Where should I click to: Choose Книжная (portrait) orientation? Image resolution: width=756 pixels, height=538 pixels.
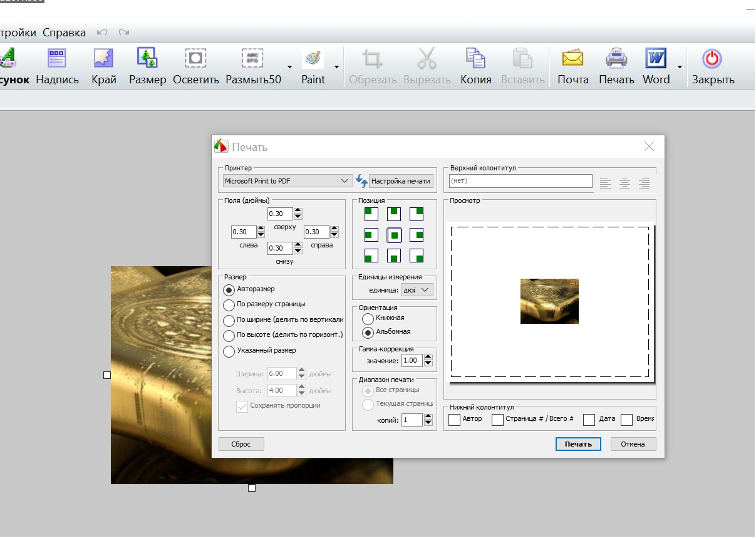[368, 318]
